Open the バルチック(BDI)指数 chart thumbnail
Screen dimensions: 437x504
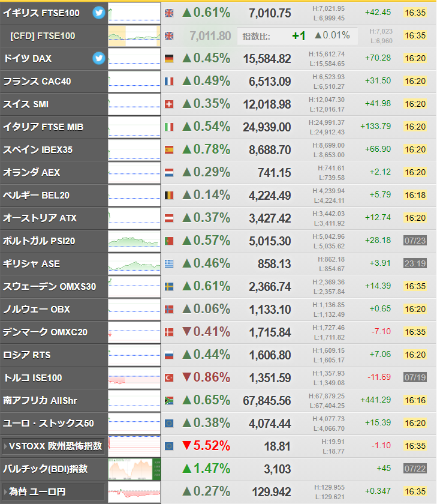pos(134,469)
